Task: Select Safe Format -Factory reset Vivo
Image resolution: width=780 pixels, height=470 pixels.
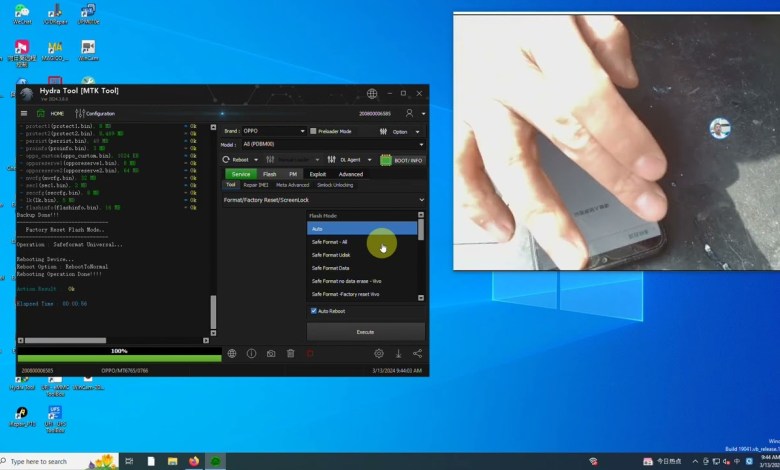Action: [362, 294]
